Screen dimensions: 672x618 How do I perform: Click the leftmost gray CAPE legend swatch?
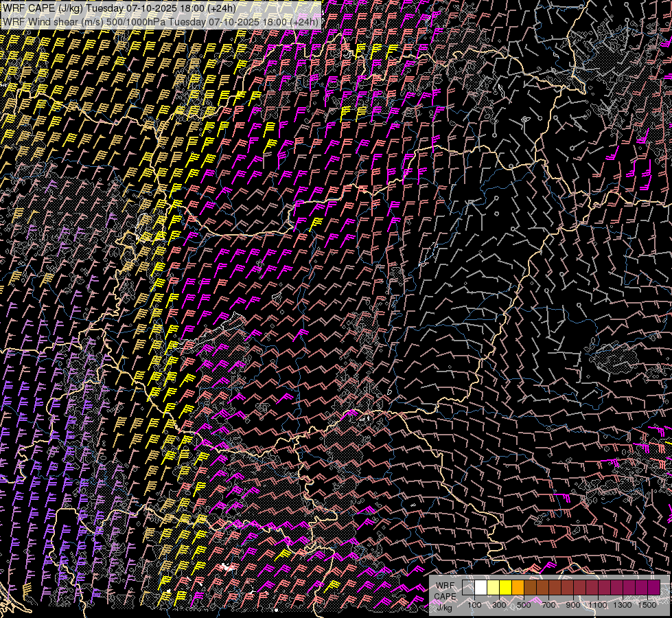pos(469,588)
